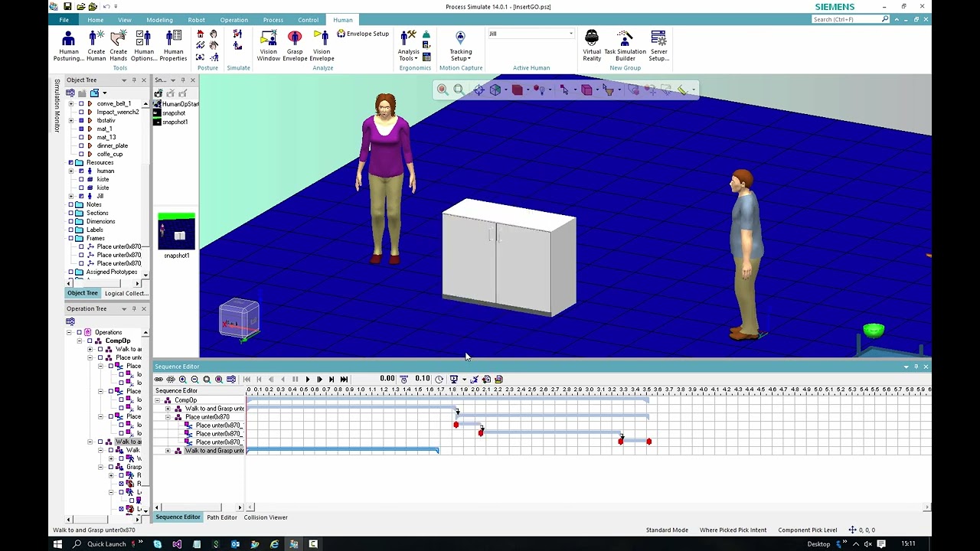This screenshot has height=551, width=980.
Task: Select the Sections folder in the Object Tree
Action: click(x=97, y=213)
